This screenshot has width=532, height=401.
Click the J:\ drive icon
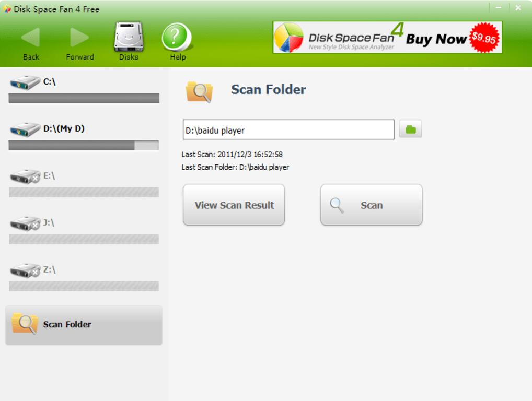pos(25,224)
